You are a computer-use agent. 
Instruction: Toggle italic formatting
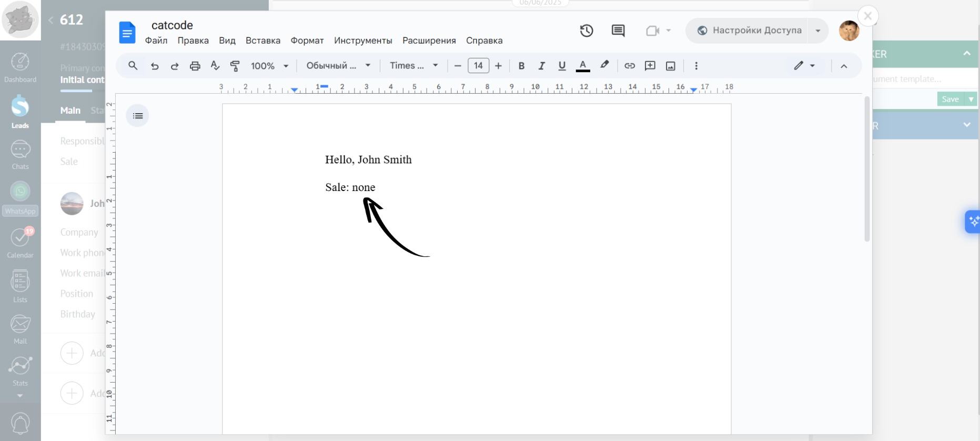541,66
